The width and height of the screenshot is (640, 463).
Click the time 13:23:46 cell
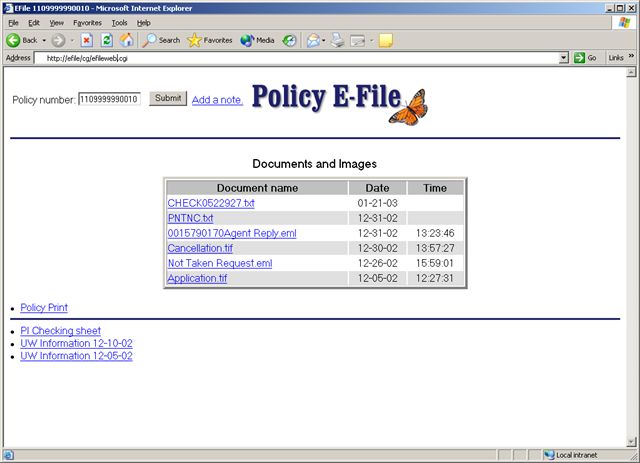coord(435,233)
